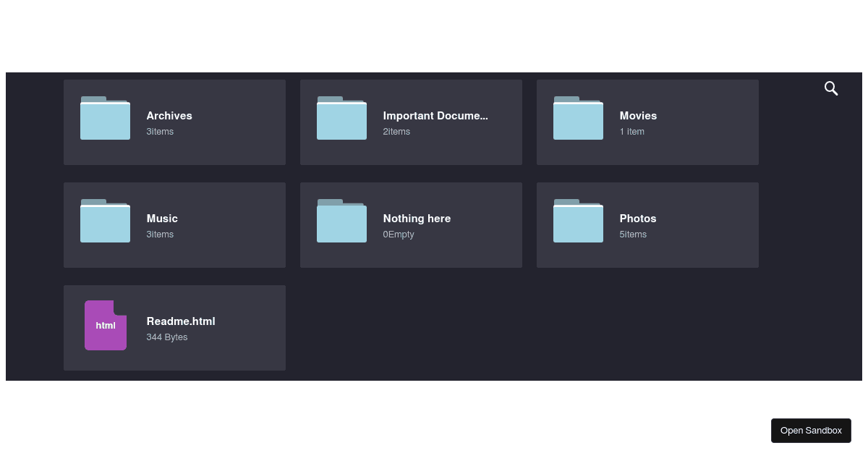The width and height of the screenshot is (868, 456).
Task: Click the Movies folder icon
Action: [x=578, y=118]
